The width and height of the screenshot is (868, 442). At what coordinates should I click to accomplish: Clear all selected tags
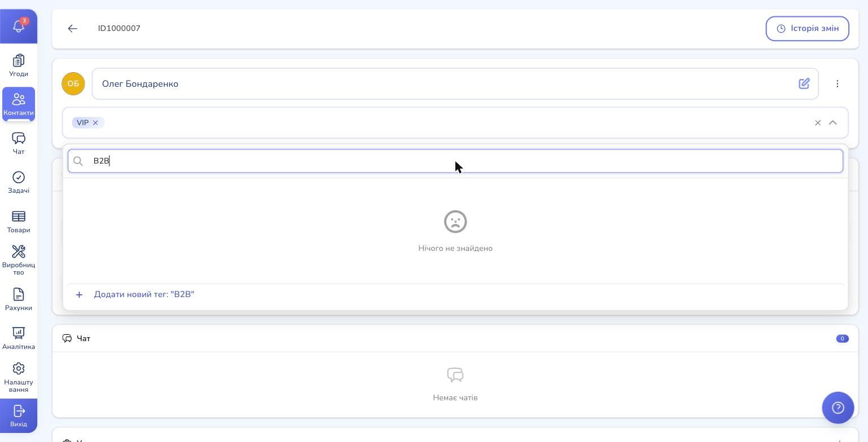(x=818, y=122)
